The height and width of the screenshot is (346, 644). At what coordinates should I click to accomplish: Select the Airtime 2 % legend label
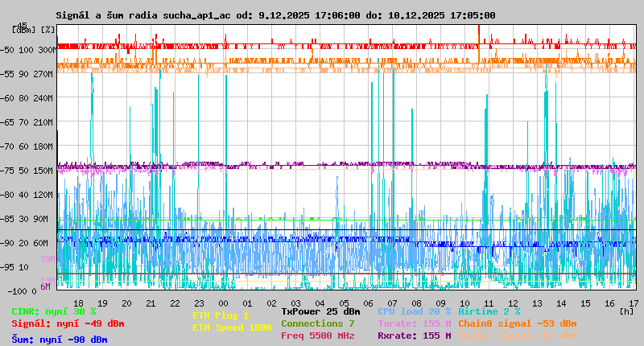click(489, 311)
